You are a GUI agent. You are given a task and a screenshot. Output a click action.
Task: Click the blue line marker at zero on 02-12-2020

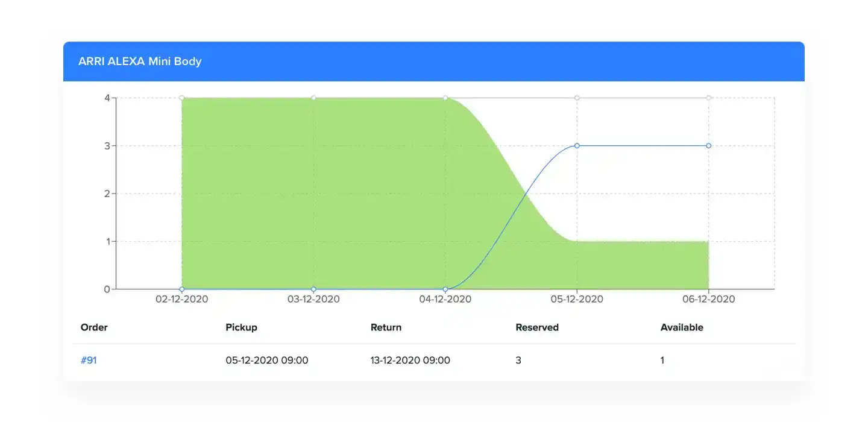pyautogui.click(x=181, y=289)
